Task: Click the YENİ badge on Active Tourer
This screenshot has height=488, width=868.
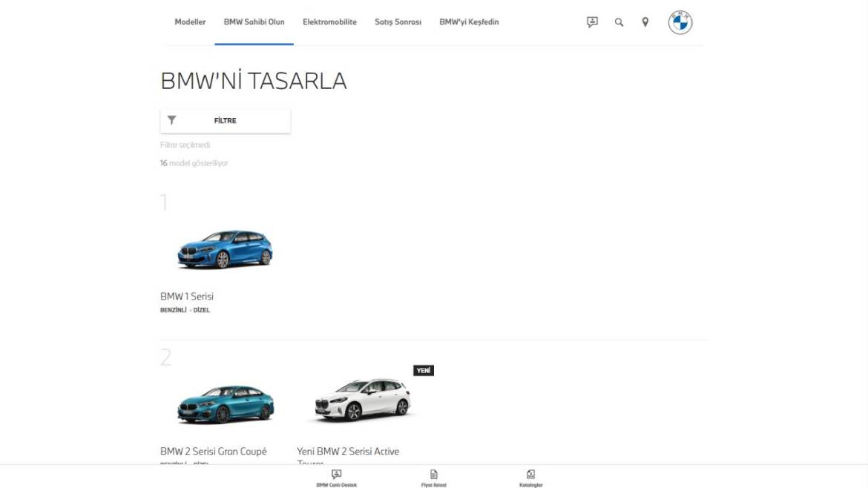Action: point(424,370)
